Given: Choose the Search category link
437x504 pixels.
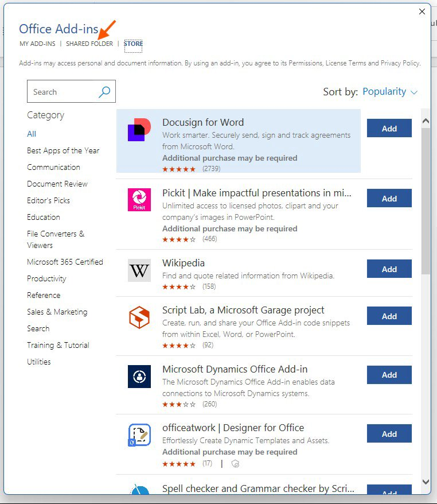Looking at the screenshot, I should (x=38, y=328).
